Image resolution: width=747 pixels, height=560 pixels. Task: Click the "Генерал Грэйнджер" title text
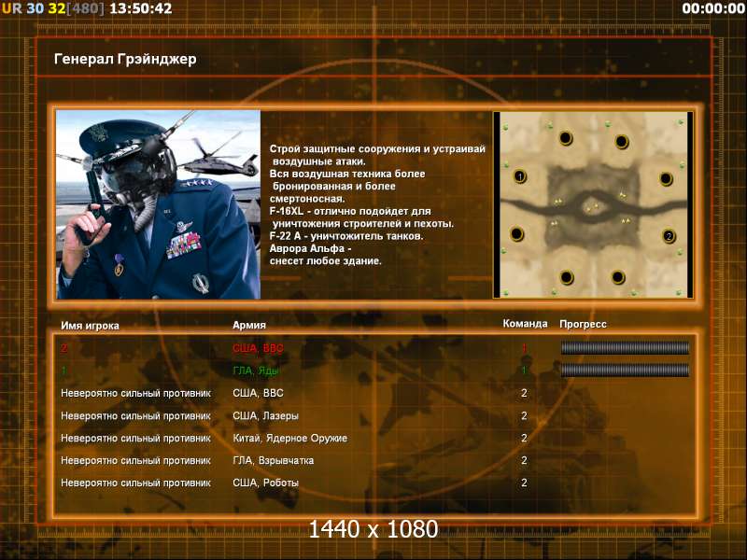[126, 60]
